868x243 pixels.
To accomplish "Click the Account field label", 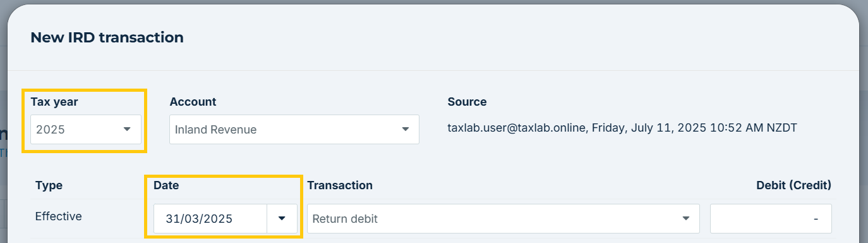I will tap(193, 101).
